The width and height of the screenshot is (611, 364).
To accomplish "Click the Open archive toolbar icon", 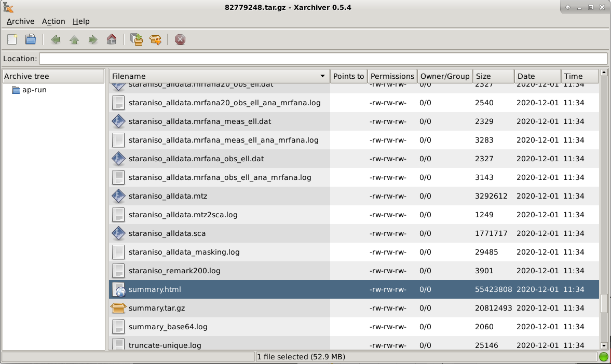I will 31,39.
